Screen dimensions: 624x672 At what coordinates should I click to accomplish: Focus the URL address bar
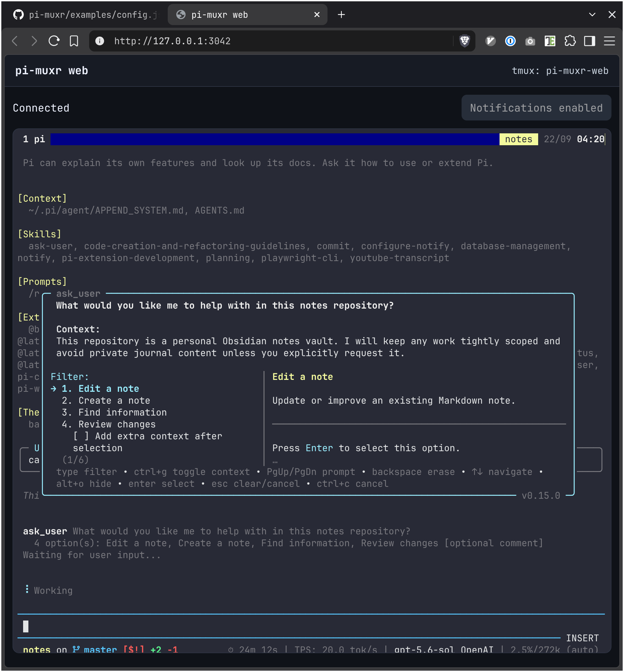coord(282,41)
